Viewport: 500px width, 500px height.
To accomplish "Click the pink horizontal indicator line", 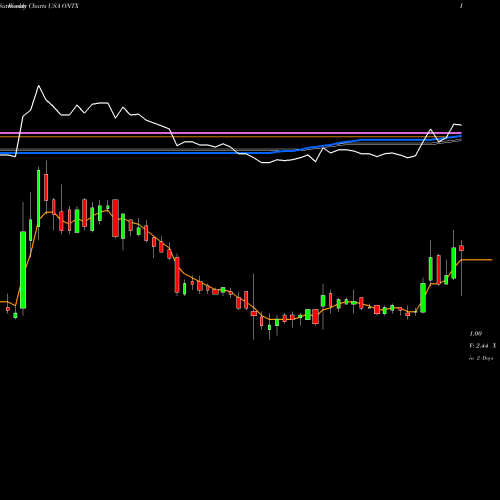I will click(231, 133).
